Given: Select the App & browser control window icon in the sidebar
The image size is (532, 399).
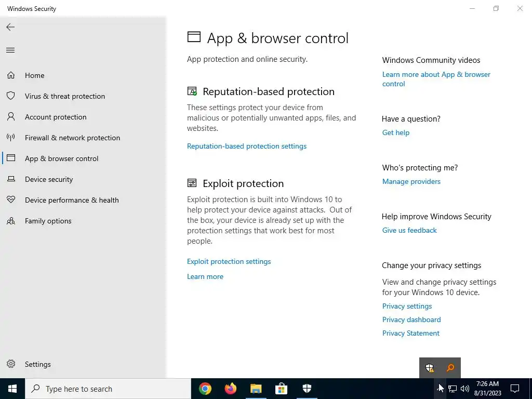Looking at the screenshot, I should [x=11, y=158].
